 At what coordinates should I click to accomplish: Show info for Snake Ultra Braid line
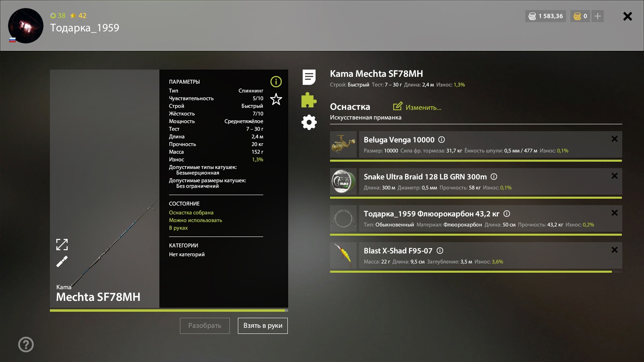[x=494, y=177]
